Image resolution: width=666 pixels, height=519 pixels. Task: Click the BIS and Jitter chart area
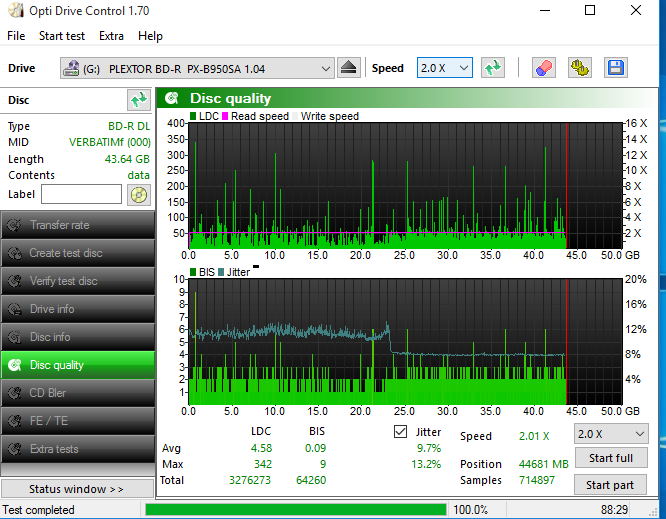point(405,342)
